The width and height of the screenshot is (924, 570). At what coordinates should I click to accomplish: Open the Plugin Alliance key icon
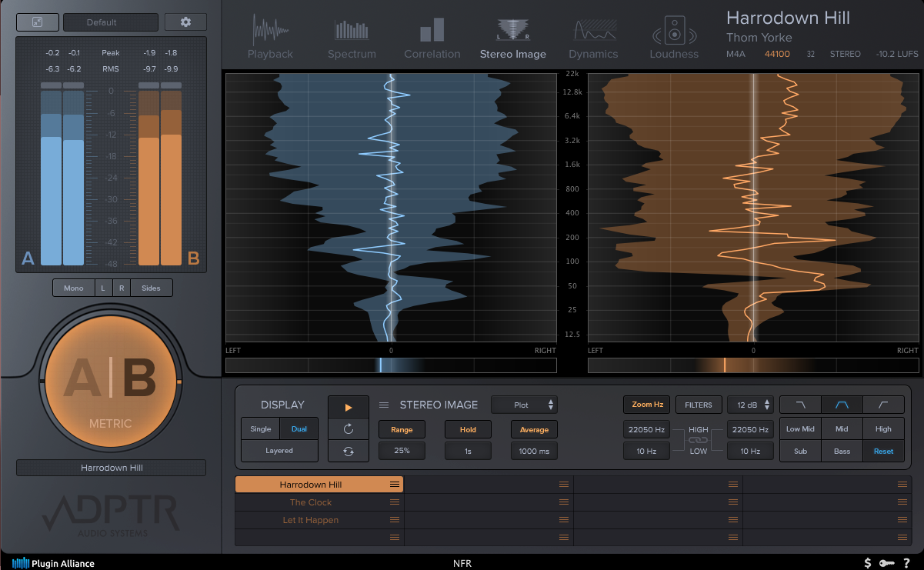[x=887, y=563]
